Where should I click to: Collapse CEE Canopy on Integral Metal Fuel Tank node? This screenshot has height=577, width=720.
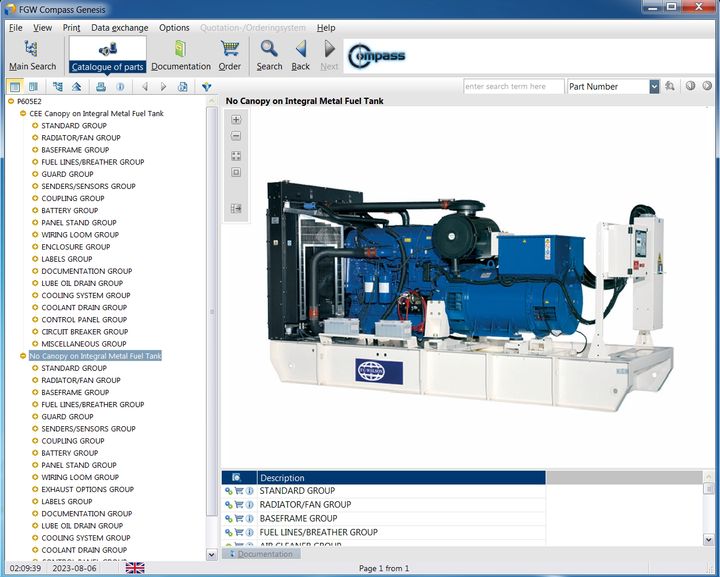click(x=23, y=113)
